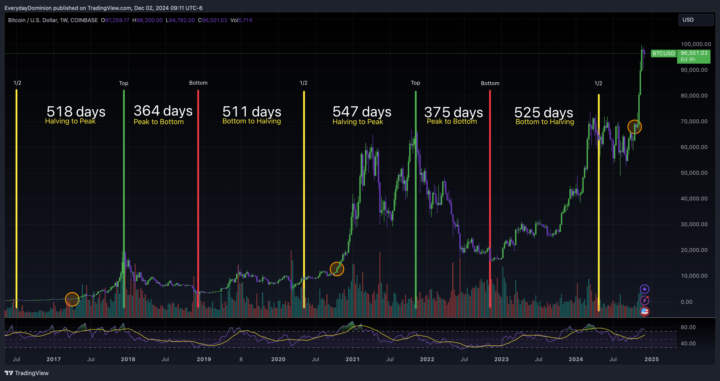Click the TradingView logo

[x=26, y=373]
